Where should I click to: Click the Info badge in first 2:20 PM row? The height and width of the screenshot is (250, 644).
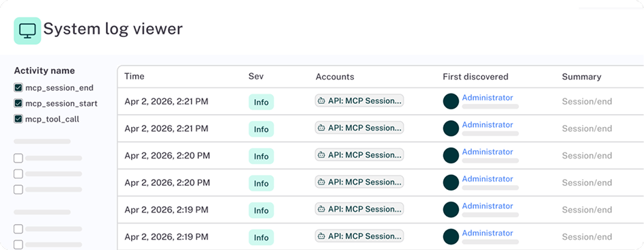coord(261,156)
